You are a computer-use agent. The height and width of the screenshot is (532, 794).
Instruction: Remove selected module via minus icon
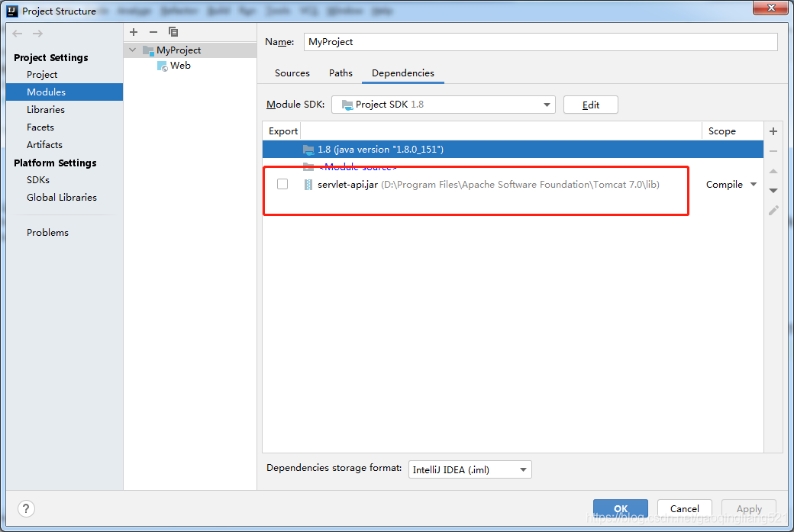pos(153,31)
